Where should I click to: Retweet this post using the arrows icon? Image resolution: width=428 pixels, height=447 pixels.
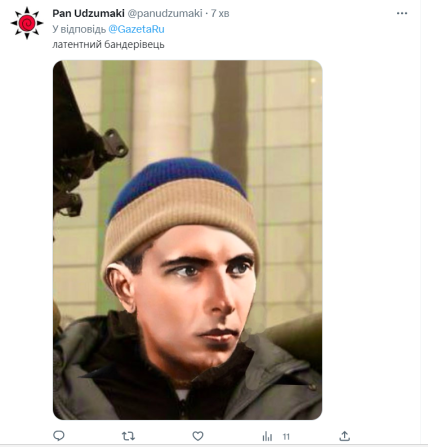pos(128,436)
